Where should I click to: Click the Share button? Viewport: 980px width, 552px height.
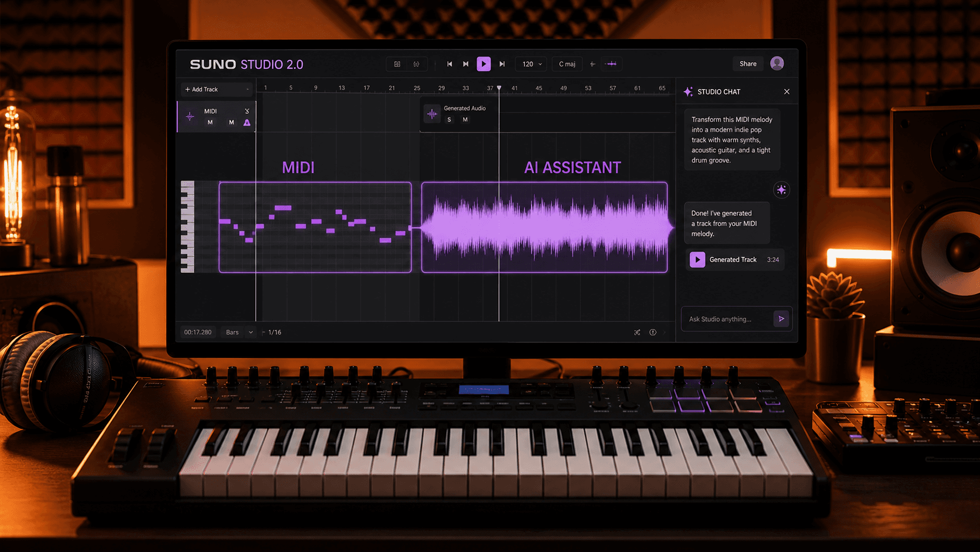(x=748, y=64)
